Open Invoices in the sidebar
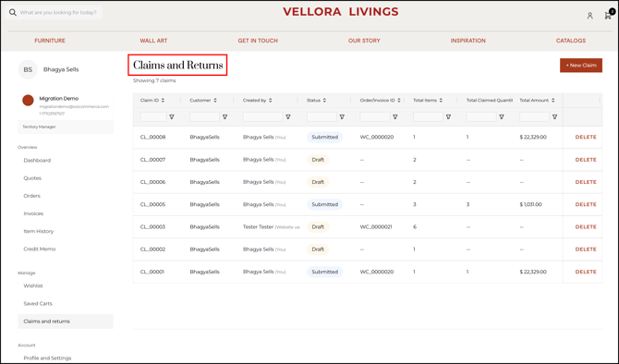The height and width of the screenshot is (364, 619). [x=33, y=213]
